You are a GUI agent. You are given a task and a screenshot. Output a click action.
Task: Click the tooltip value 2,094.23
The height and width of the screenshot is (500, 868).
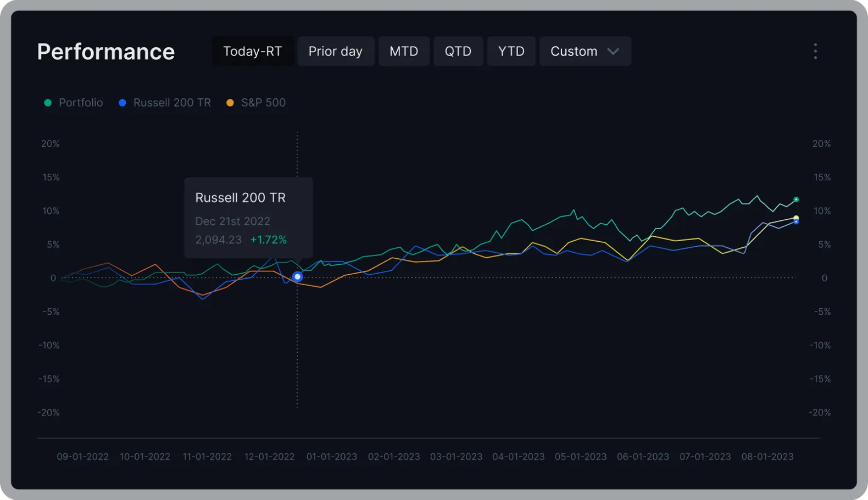[x=219, y=240]
